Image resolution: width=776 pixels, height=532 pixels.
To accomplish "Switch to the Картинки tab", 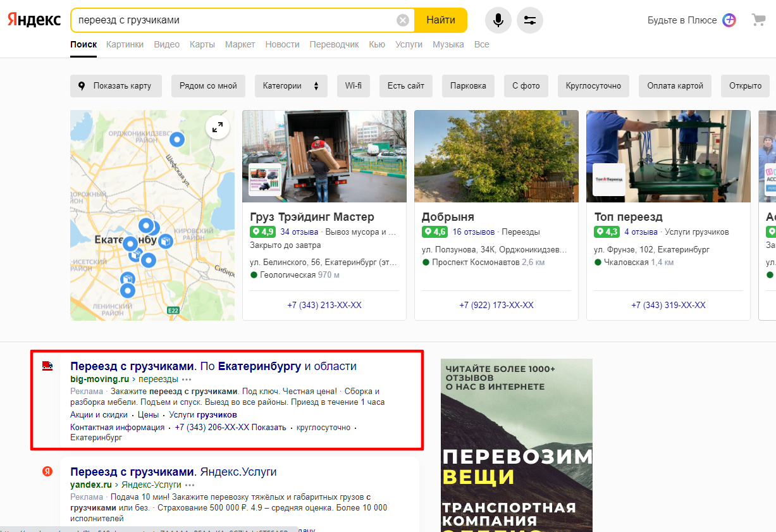I will coord(125,44).
